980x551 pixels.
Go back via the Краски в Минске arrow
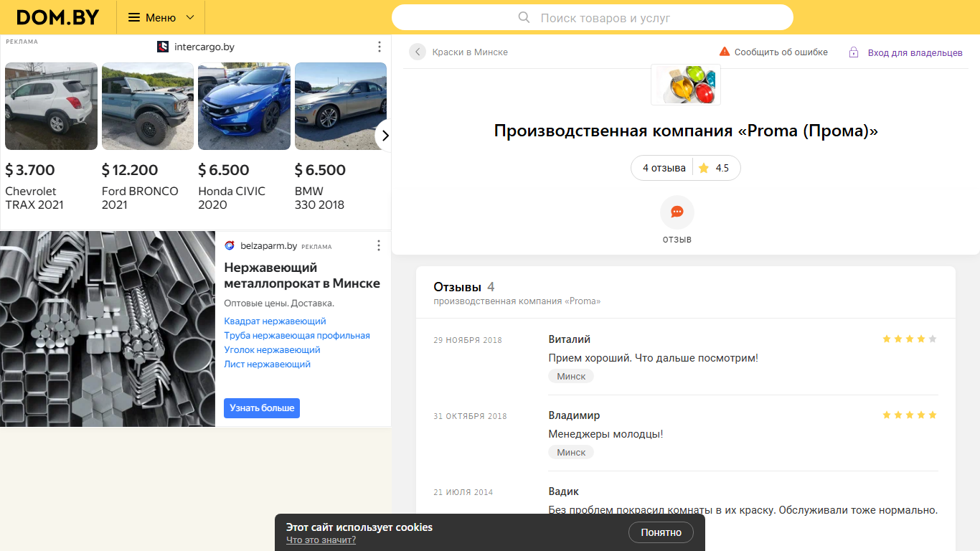pos(418,52)
